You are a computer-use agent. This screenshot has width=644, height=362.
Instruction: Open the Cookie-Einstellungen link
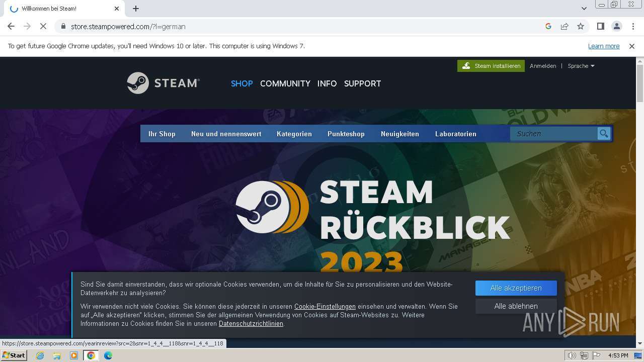click(x=325, y=306)
